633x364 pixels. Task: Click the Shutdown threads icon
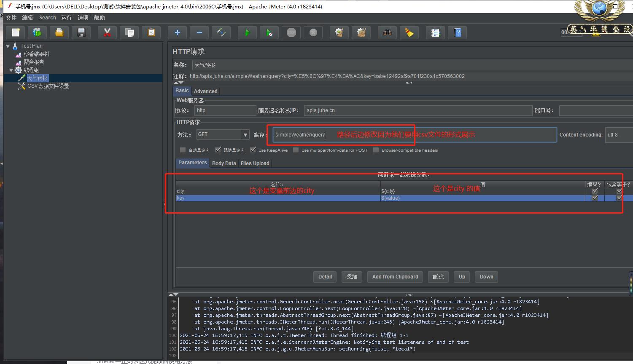click(313, 32)
